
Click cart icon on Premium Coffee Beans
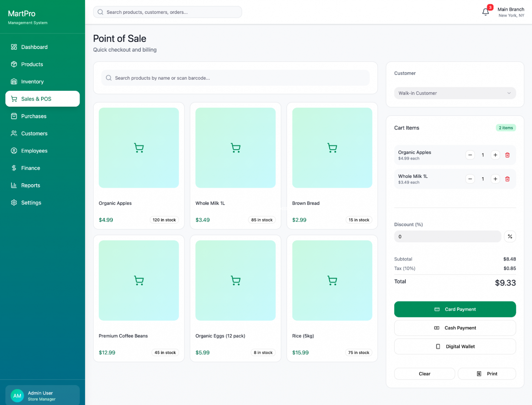(x=139, y=281)
